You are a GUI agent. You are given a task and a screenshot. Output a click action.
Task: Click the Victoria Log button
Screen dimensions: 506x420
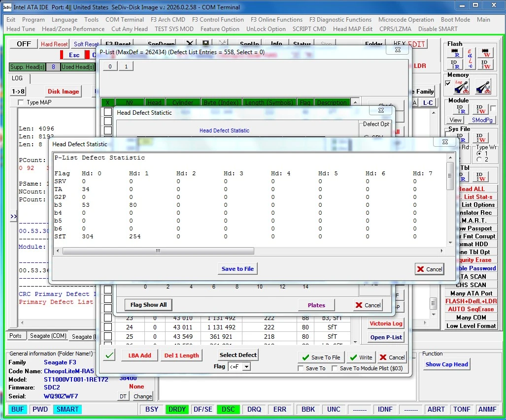pyautogui.click(x=386, y=323)
